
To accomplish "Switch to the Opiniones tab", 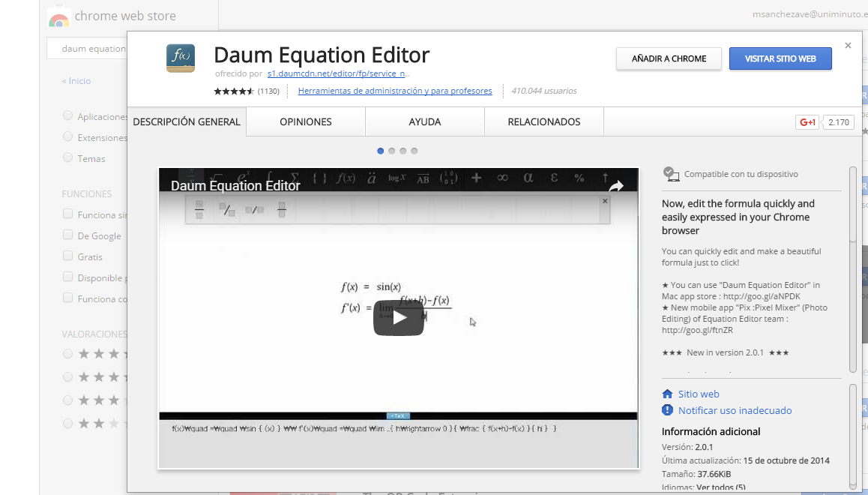I will (x=306, y=121).
